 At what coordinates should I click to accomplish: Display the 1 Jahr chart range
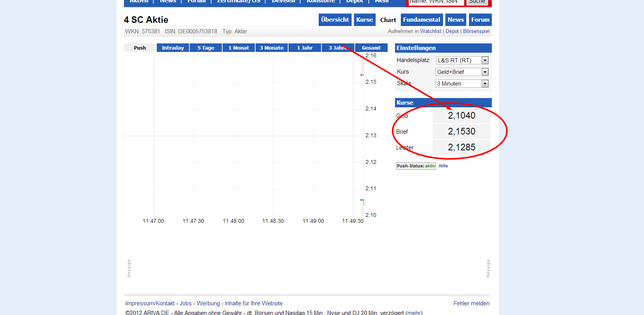pyautogui.click(x=304, y=48)
